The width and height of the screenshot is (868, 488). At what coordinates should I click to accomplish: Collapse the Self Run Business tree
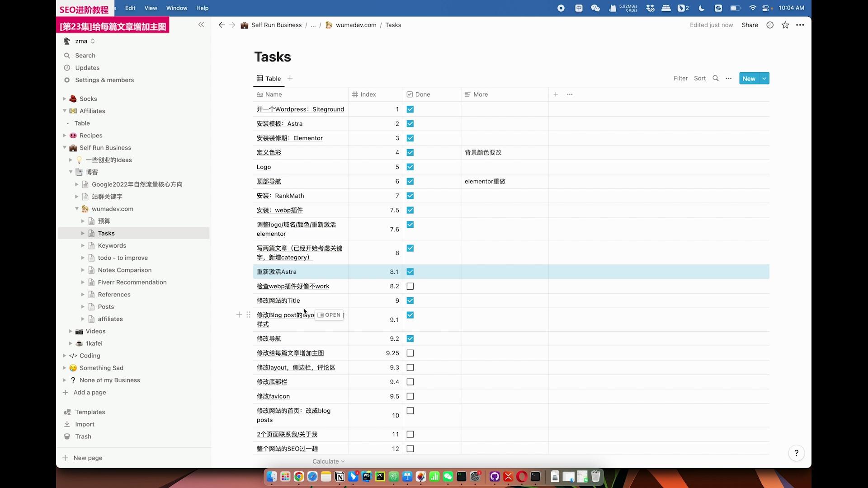tap(64, 147)
